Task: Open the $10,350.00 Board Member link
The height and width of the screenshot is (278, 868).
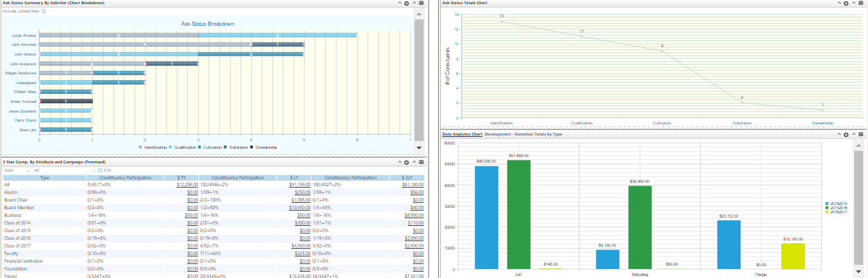Action: pos(299,207)
